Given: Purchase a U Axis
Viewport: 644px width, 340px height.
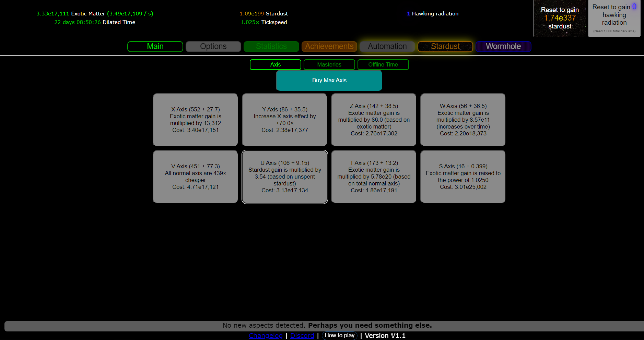Looking at the screenshot, I should point(284,177).
